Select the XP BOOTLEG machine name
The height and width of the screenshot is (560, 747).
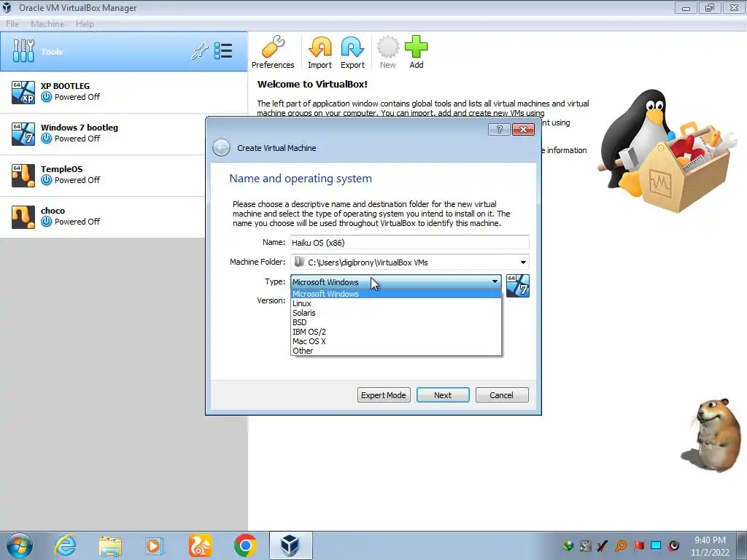pos(65,86)
